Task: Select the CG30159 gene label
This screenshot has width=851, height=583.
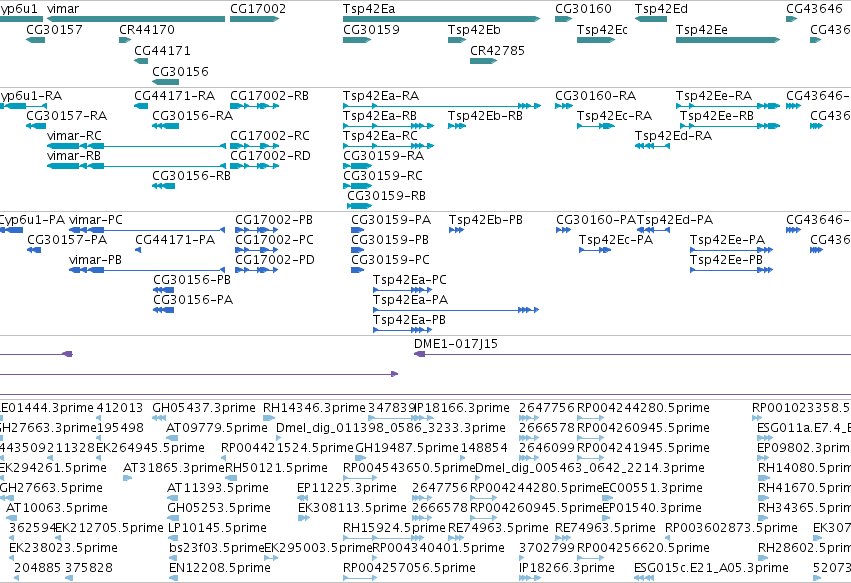Action: pos(371,29)
